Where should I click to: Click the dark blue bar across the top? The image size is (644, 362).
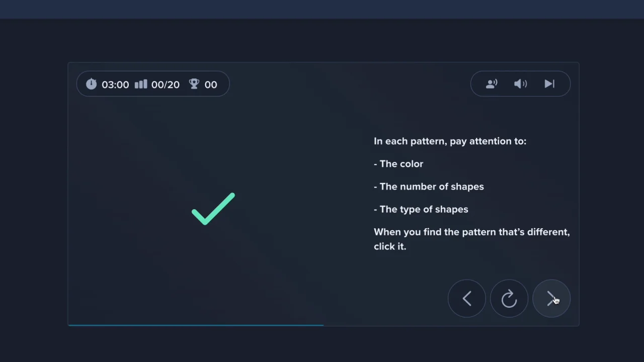click(322, 9)
